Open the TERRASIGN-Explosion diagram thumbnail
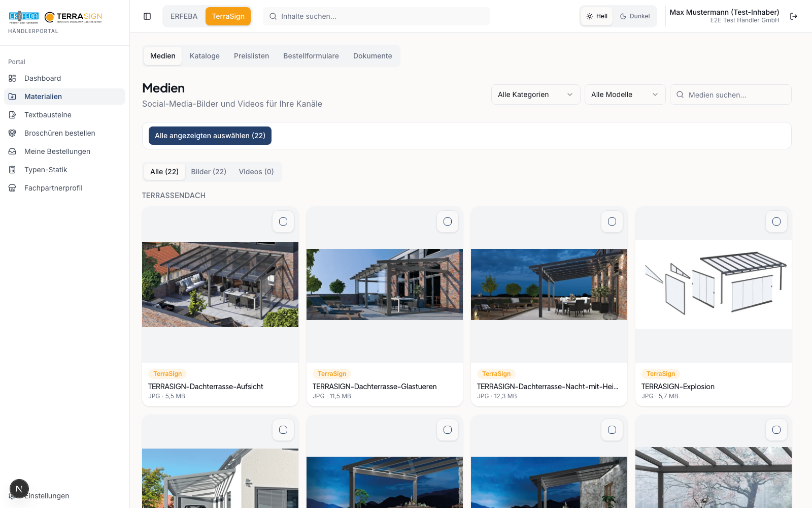 tap(714, 284)
